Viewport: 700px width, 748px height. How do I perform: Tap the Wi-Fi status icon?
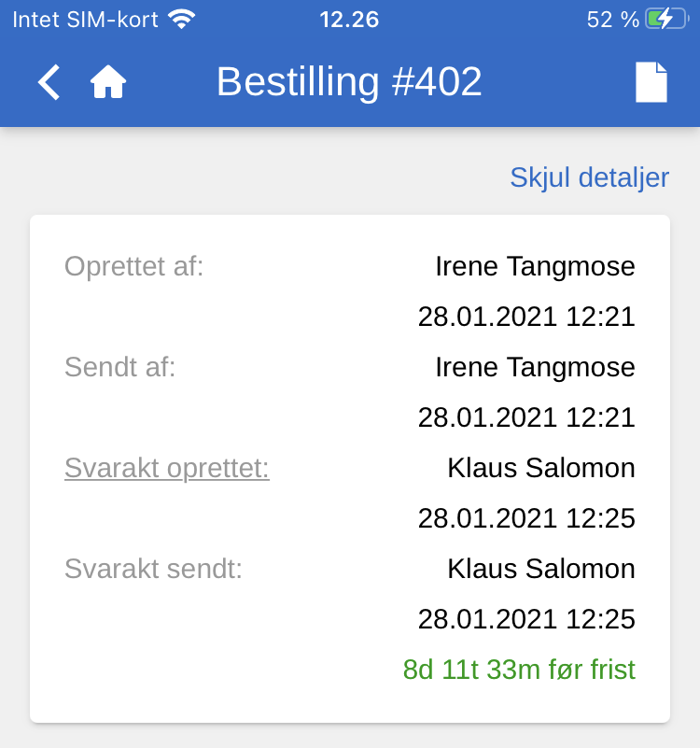coord(182,20)
